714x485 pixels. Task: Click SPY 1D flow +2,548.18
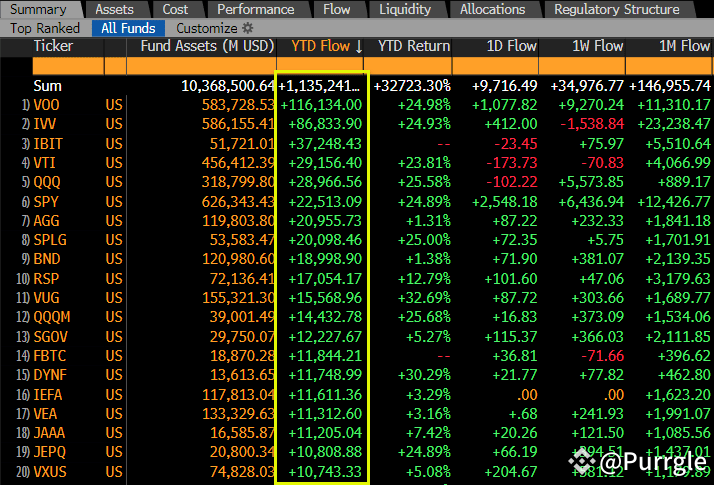504,202
